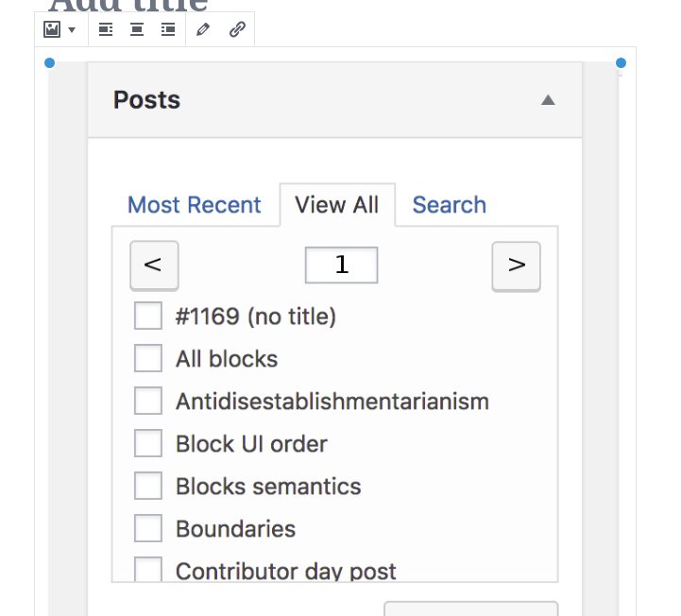Click the image block type icon
The height and width of the screenshot is (616, 681).
point(52,30)
